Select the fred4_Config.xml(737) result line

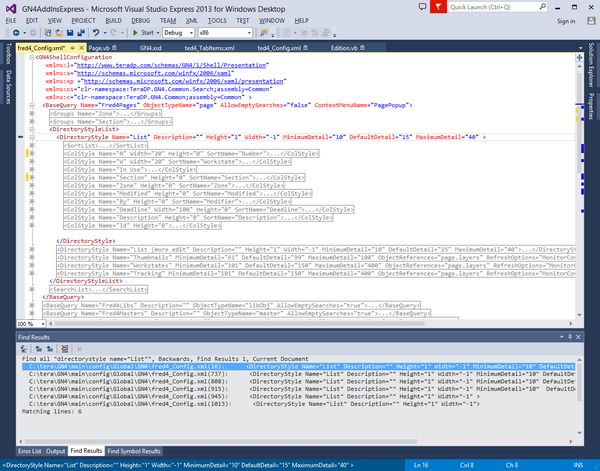click(x=298, y=374)
